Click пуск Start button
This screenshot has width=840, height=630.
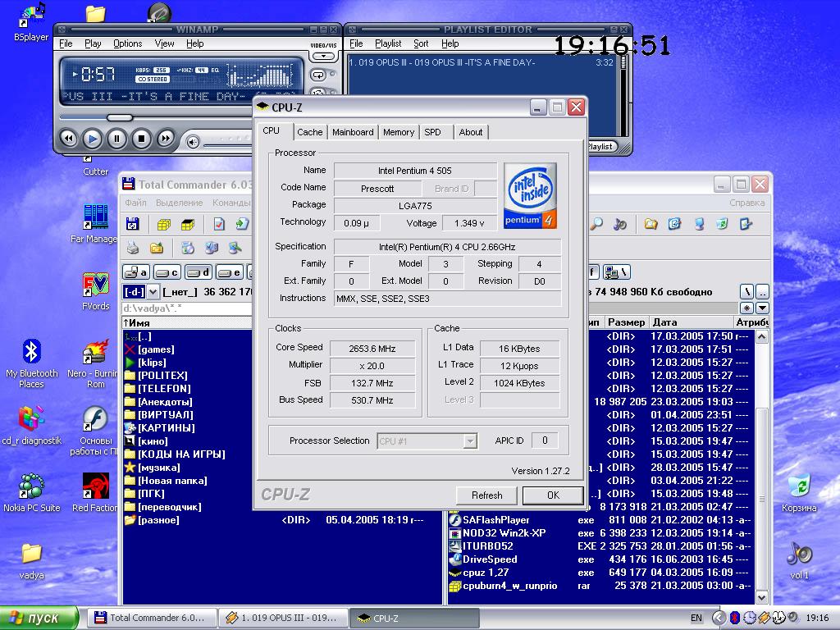pyautogui.click(x=39, y=618)
